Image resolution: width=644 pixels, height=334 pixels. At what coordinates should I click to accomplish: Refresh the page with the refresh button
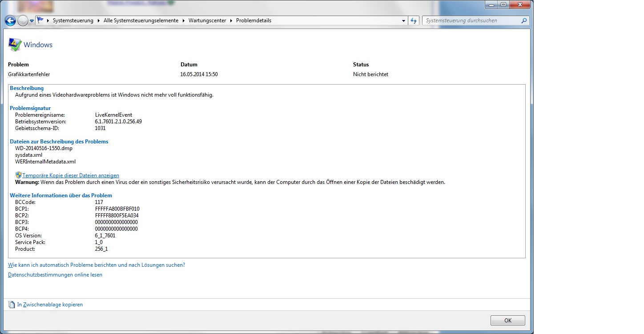click(x=414, y=20)
